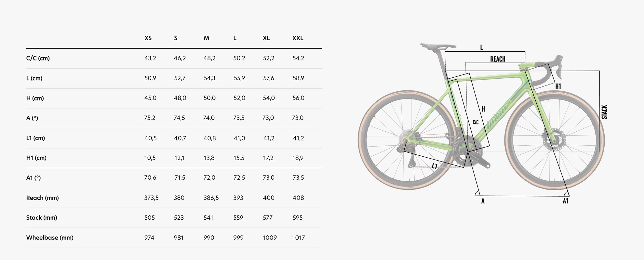The image size is (644, 260).
Task: Click the H1 head tube label
Action: point(558,86)
